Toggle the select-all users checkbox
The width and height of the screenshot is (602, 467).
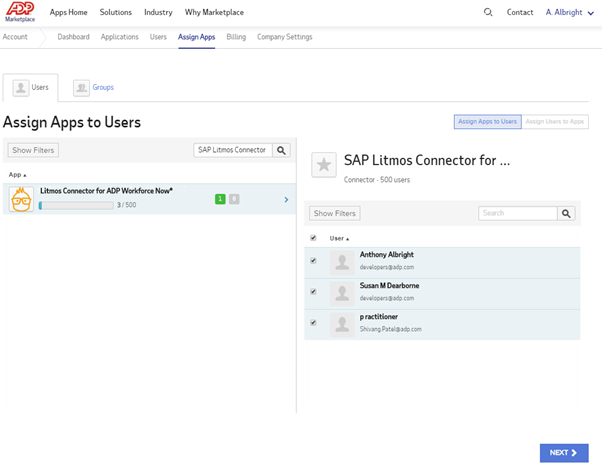pos(313,238)
